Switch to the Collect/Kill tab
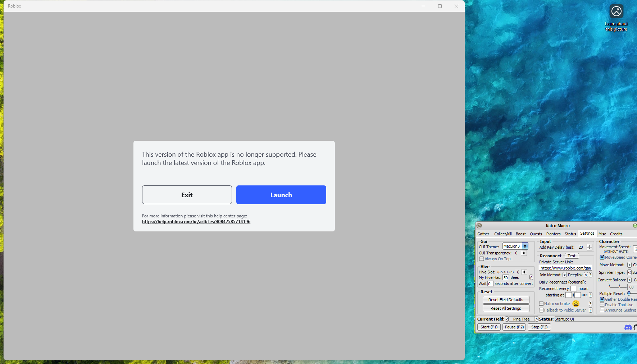 503,234
